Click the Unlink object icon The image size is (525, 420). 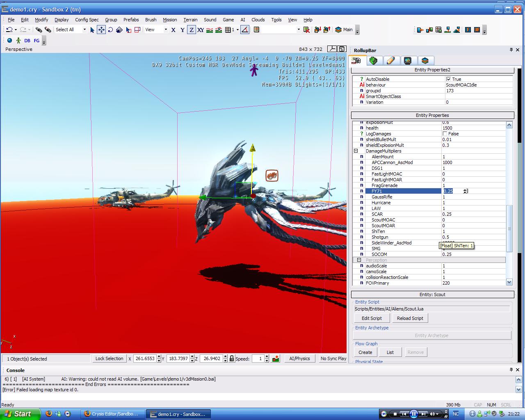[48, 30]
